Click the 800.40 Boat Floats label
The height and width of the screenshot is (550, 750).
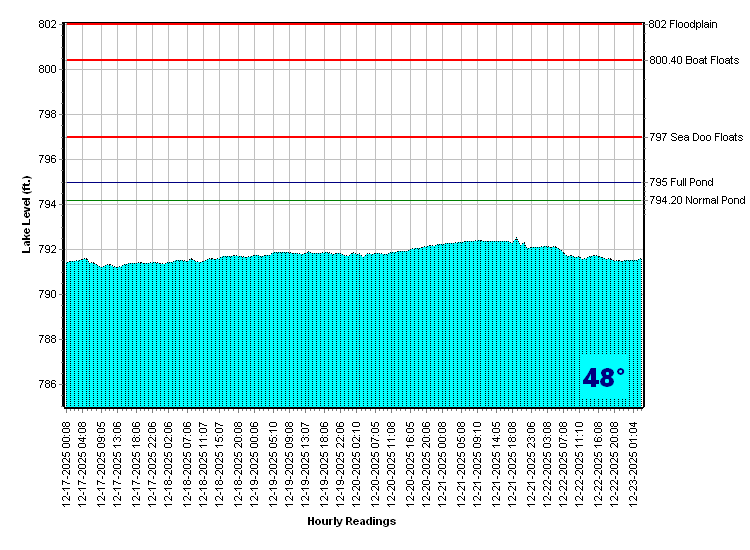coord(694,60)
